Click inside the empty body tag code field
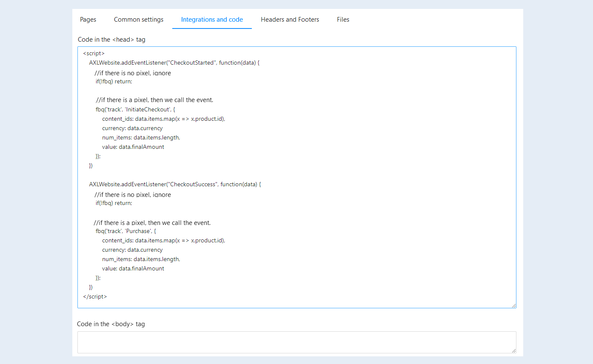 [296, 342]
